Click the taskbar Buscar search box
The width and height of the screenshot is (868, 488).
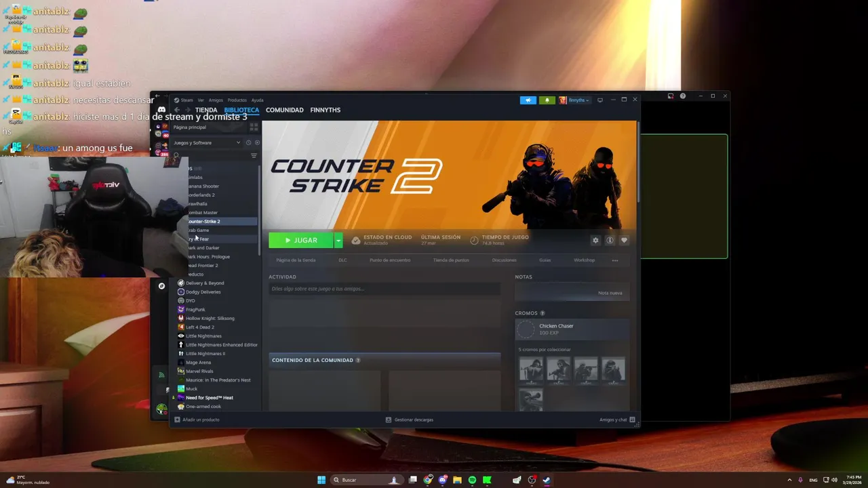[366, 480]
